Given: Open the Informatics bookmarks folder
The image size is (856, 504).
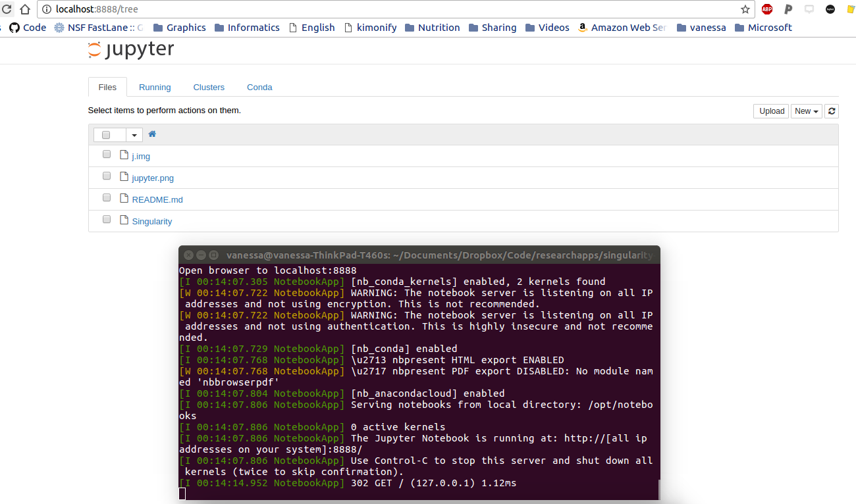Looking at the screenshot, I should (246, 28).
